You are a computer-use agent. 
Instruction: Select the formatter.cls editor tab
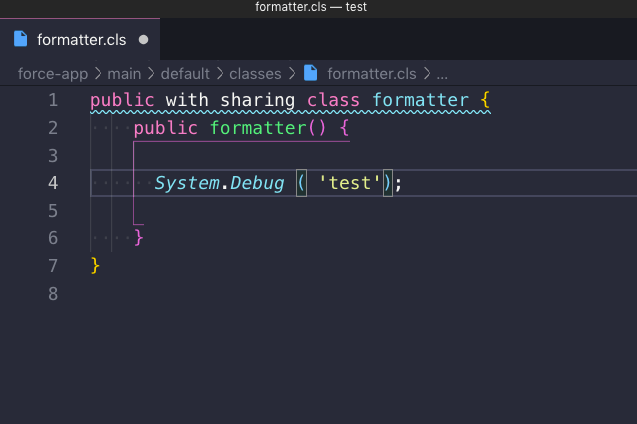(80, 39)
